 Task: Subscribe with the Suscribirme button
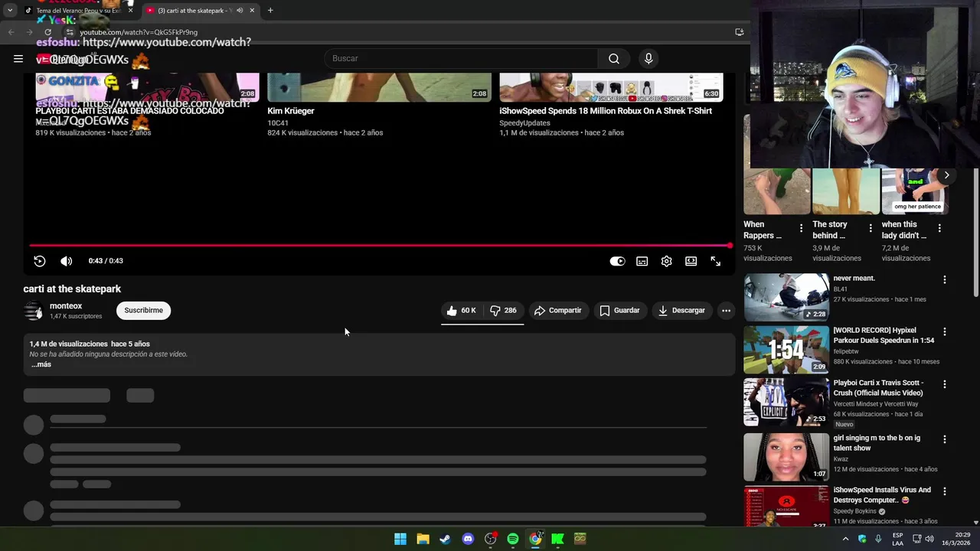144,310
